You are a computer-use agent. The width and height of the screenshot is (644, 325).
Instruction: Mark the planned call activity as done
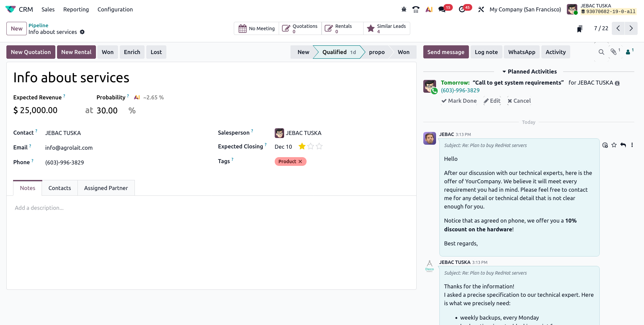click(x=459, y=101)
